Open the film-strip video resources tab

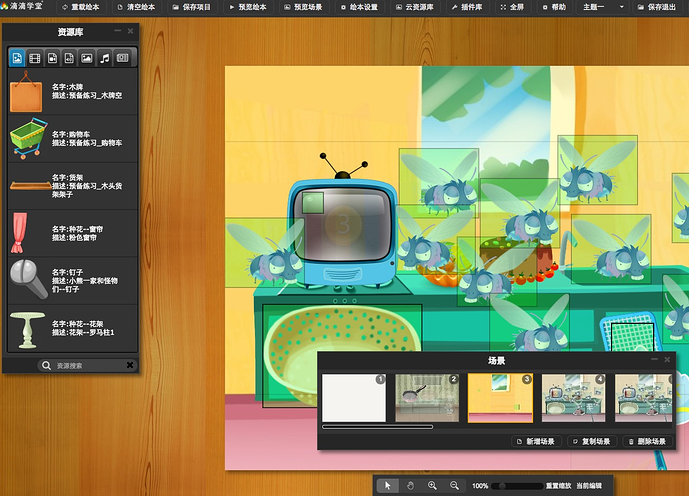[x=35, y=58]
